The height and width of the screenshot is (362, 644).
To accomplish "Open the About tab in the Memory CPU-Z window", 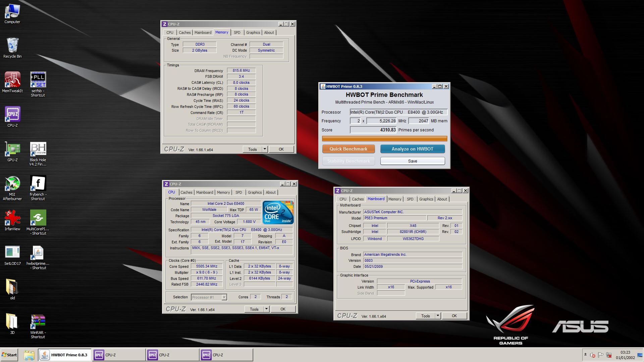I will click(x=269, y=33).
